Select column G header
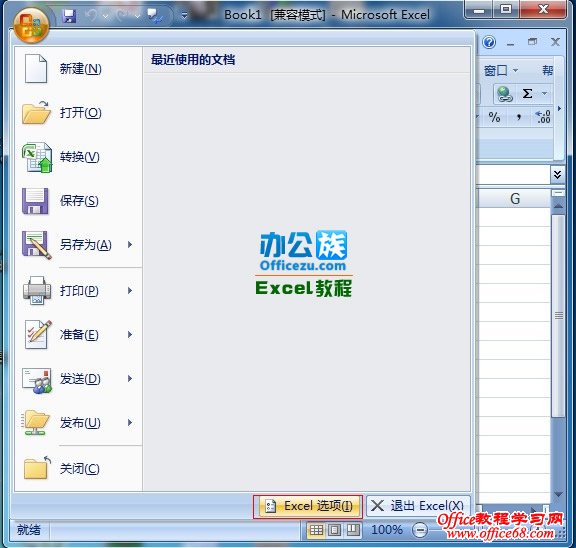576x548 pixels. tap(514, 199)
